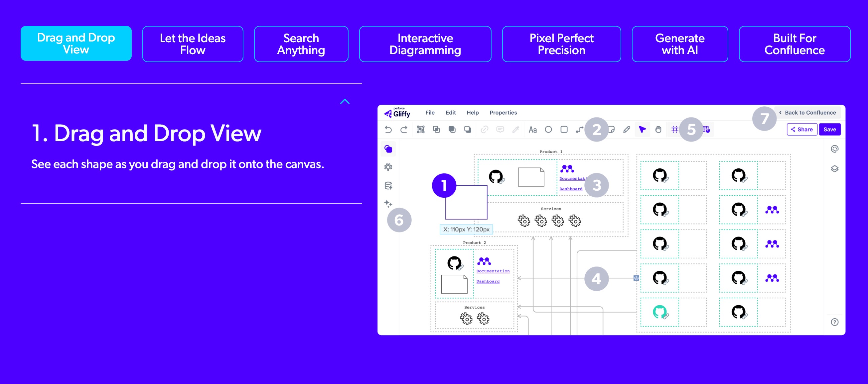Select the Aa text tool
Viewport: 868px width, 384px height.
click(x=532, y=130)
